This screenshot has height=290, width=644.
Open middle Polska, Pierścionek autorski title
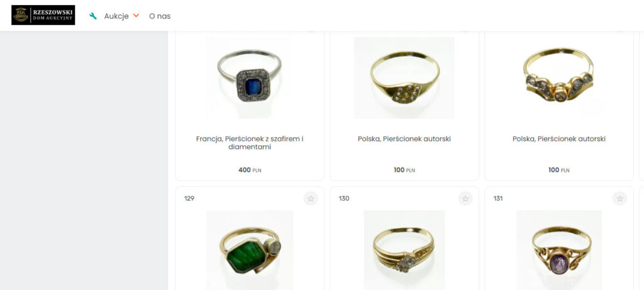click(x=404, y=139)
